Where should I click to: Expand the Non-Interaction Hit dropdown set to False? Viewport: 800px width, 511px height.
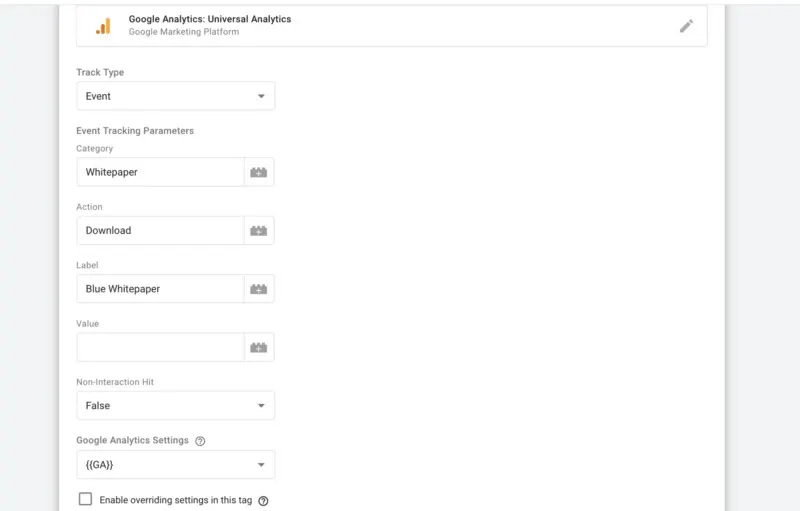point(176,405)
